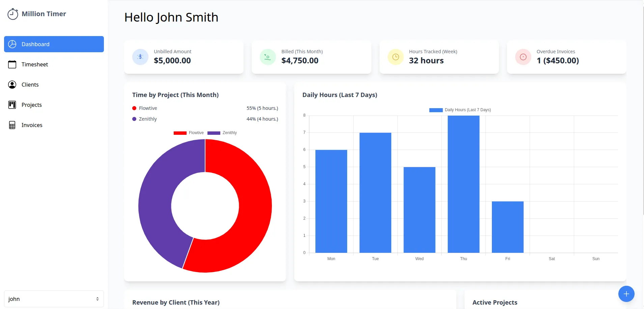Viewport: 644px width, 309px height.
Task: Toggle the Flowtive legend in the pie chart
Action: click(189, 133)
